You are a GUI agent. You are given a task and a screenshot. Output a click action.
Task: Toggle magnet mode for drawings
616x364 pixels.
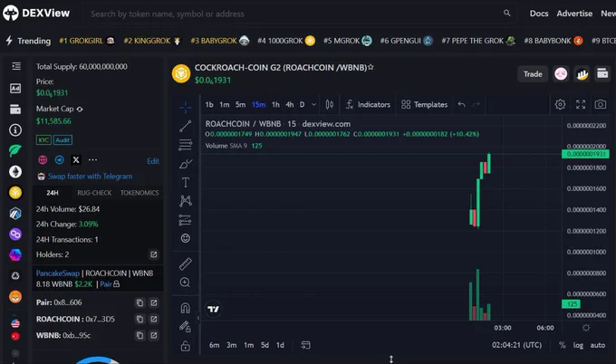[186, 308]
